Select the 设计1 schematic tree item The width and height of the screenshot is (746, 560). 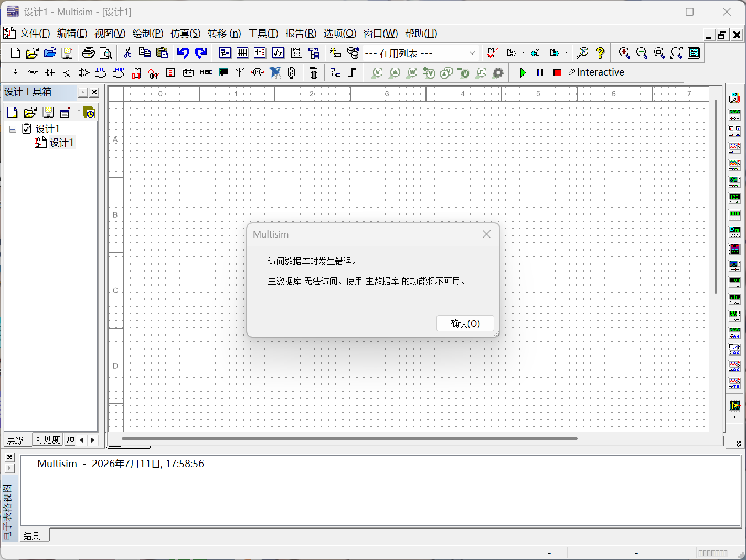coord(61,143)
